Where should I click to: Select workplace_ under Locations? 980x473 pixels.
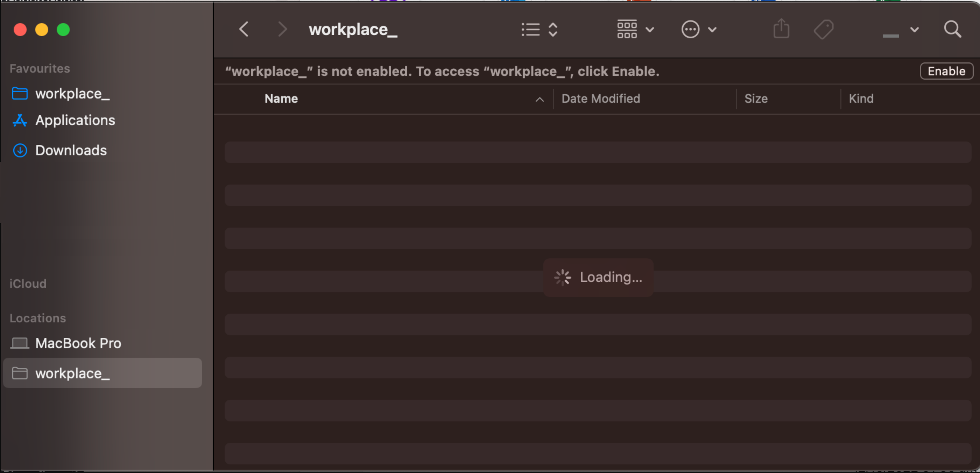point(102,373)
